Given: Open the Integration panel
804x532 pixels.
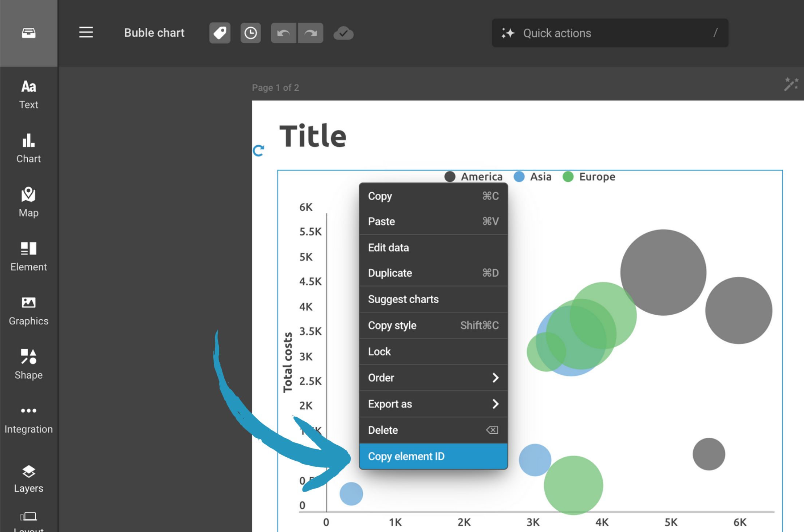Looking at the screenshot, I should pos(28,417).
